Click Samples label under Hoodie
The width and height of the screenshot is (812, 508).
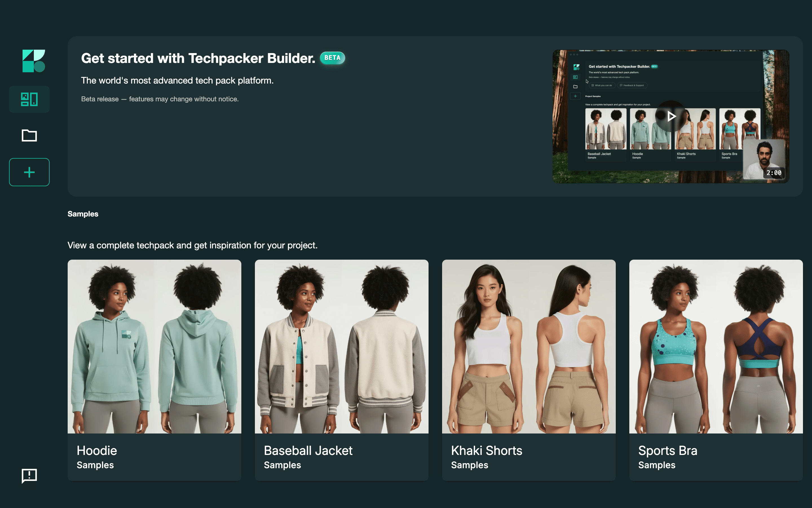click(x=95, y=465)
